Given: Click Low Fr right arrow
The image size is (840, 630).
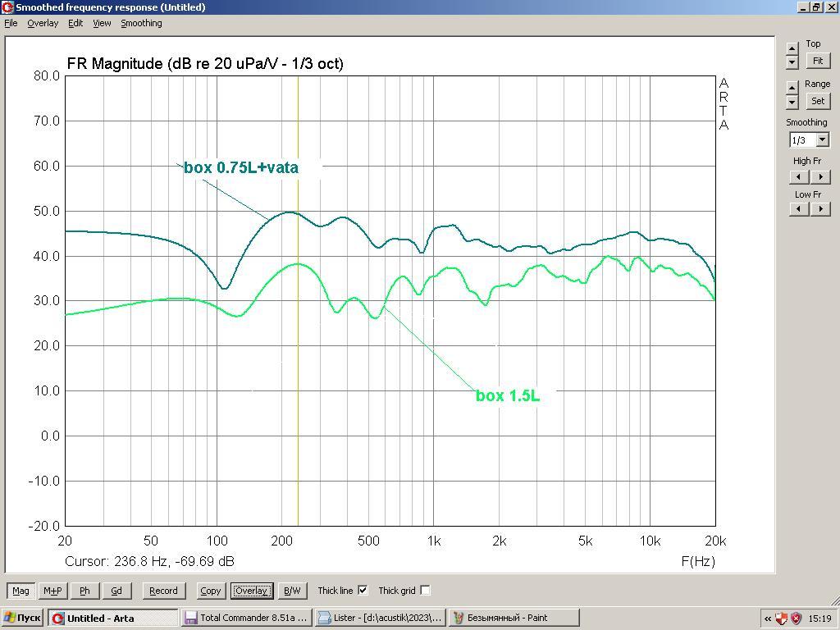Looking at the screenshot, I should click(820, 209).
